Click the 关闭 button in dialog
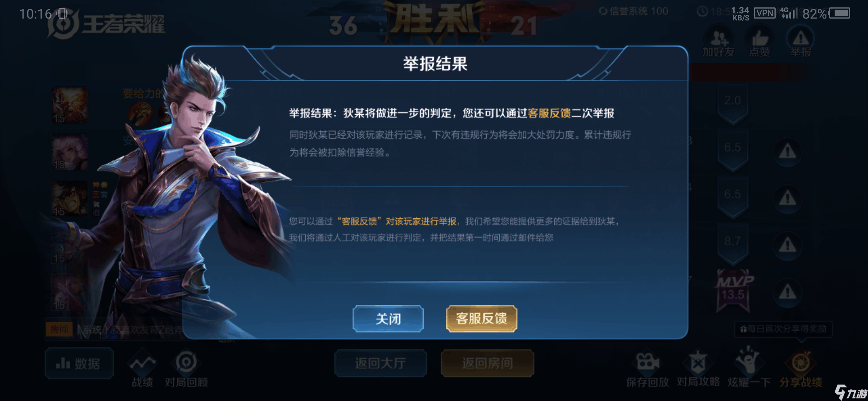 coord(388,319)
